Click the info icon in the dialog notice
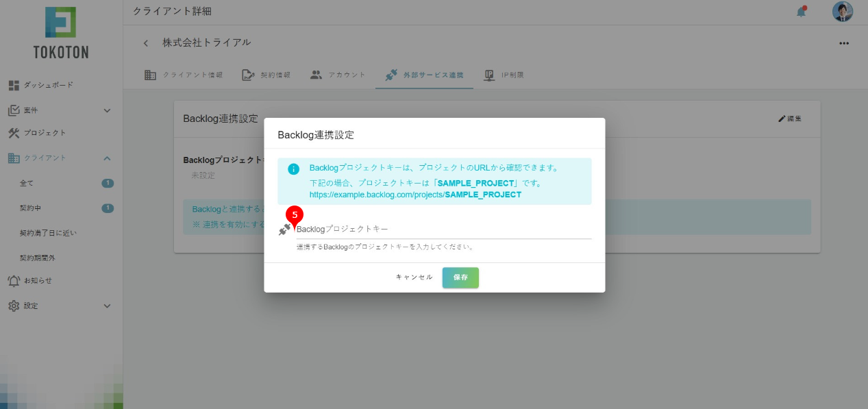The height and width of the screenshot is (409, 868). (293, 169)
